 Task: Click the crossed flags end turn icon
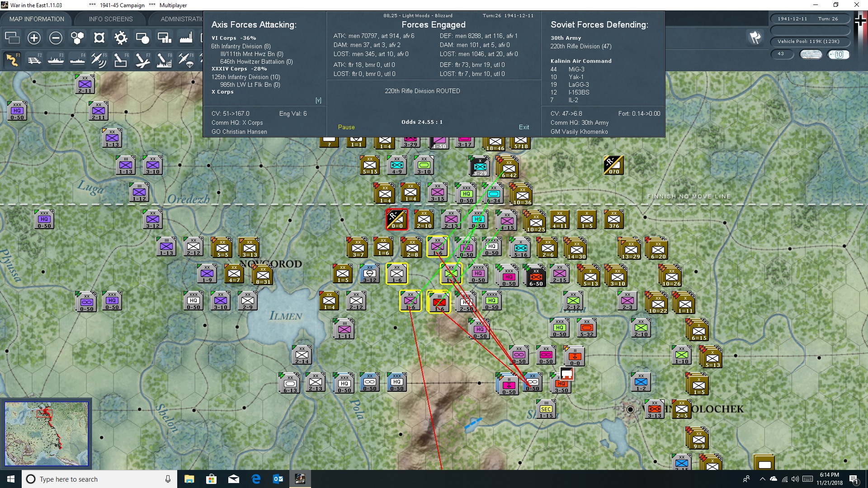point(755,38)
